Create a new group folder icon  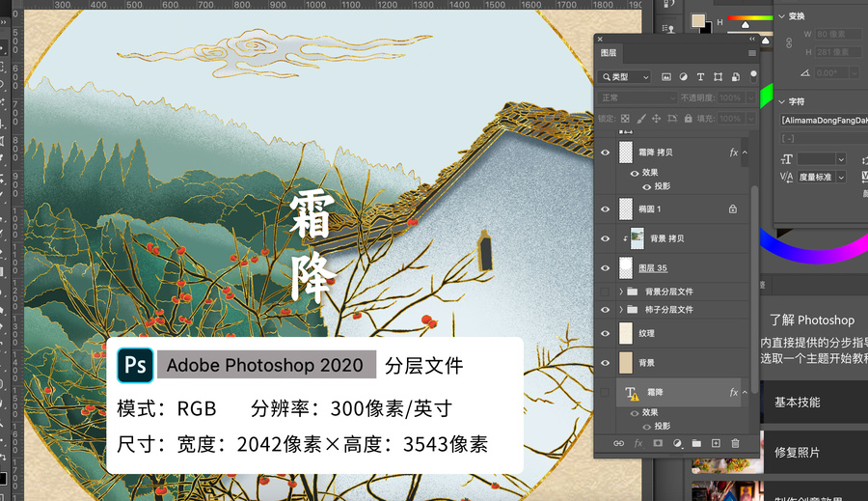tap(696, 443)
